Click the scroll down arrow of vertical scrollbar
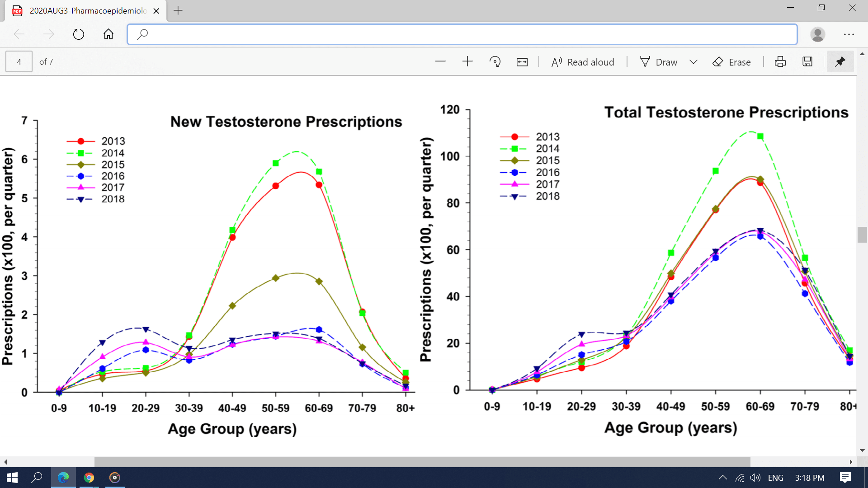Screen dimensions: 868x488 (862, 450)
